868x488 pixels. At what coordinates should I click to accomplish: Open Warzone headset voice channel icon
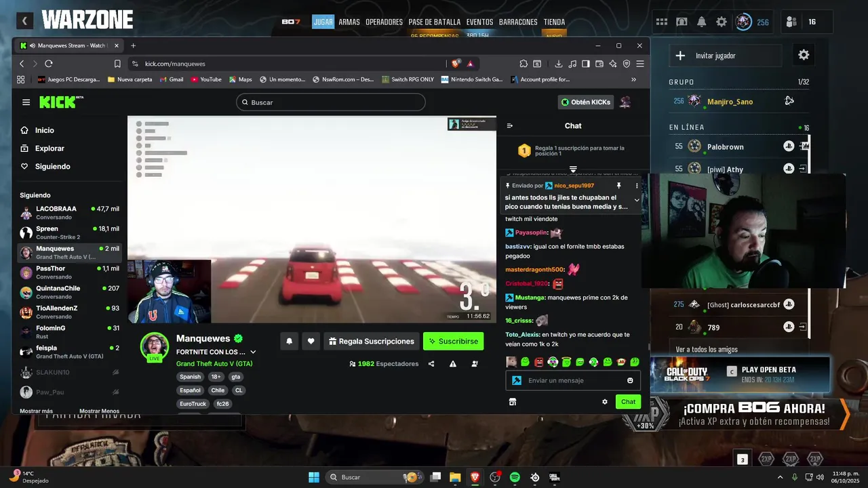(x=682, y=22)
